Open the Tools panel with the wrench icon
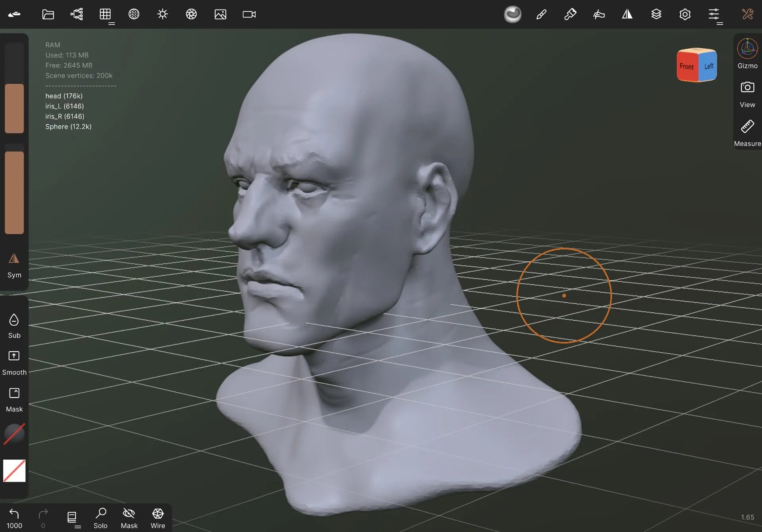 coord(747,14)
